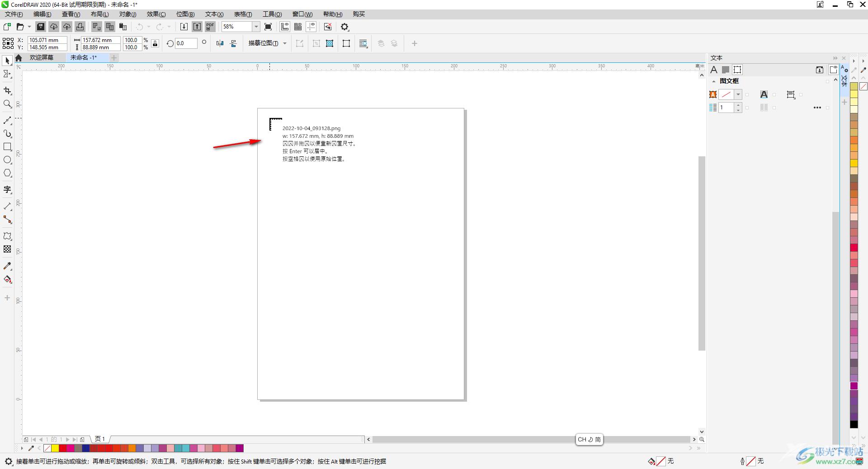This screenshot has height=469, width=868.
Task: Select the Drop Shadow effects tool
Action: coord(7,236)
